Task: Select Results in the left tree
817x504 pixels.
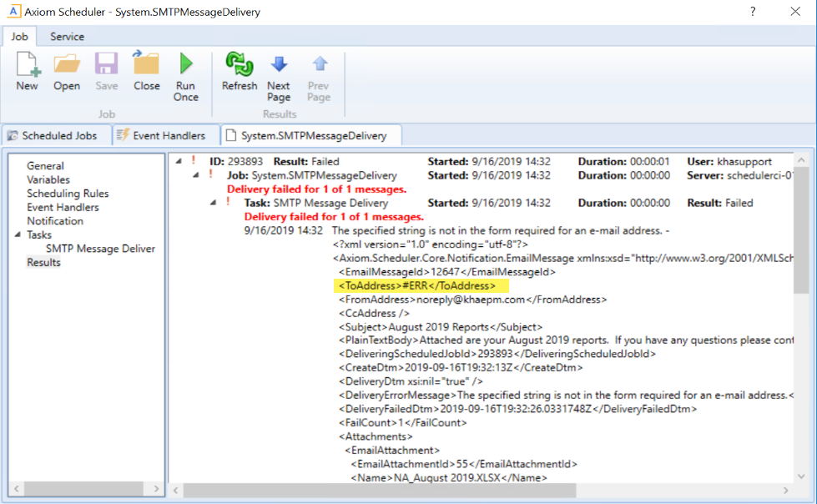Action: (x=43, y=263)
